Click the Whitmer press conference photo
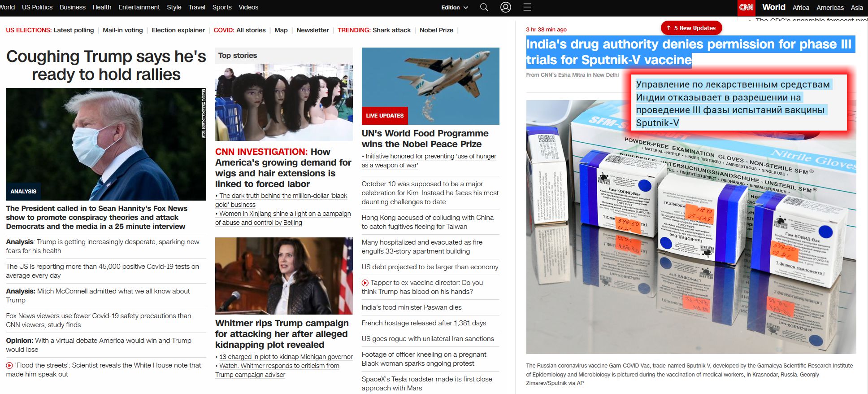The width and height of the screenshot is (868, 394). point(284,276)
